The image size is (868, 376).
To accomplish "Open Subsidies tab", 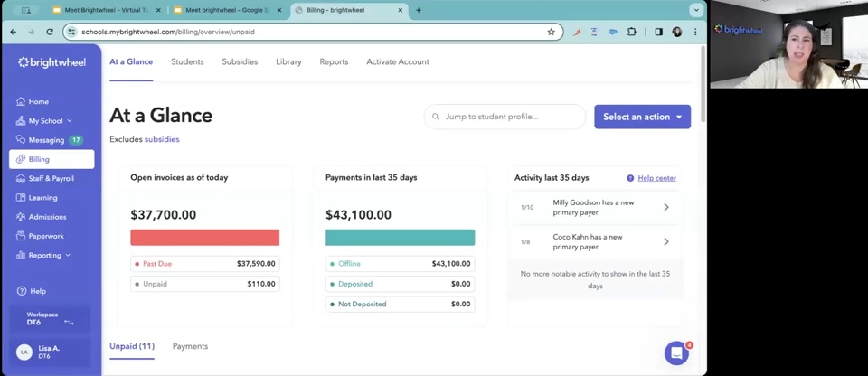I will (240, 62).
